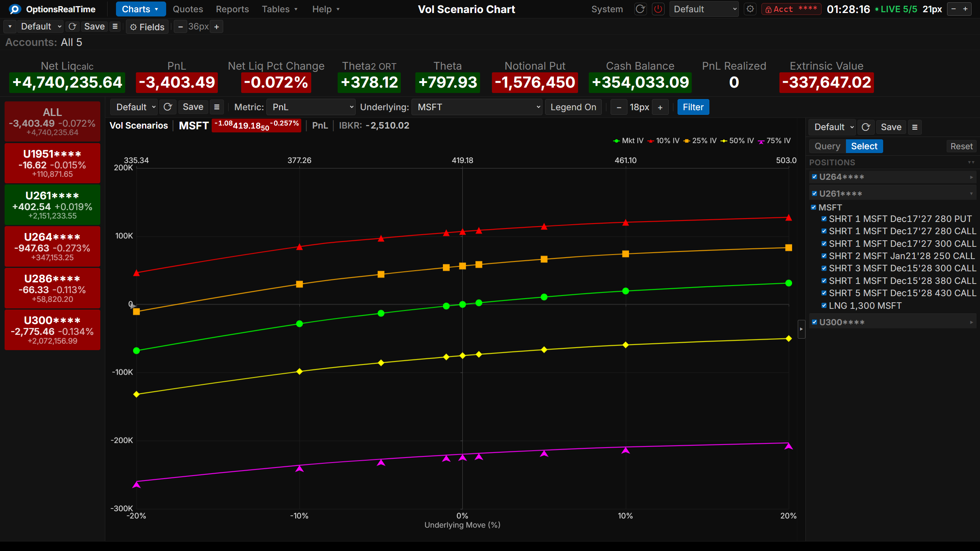Viewport: 980px width, 551px height.
Task: Click the refresh icon in chart toolbar
Action: 168,107
